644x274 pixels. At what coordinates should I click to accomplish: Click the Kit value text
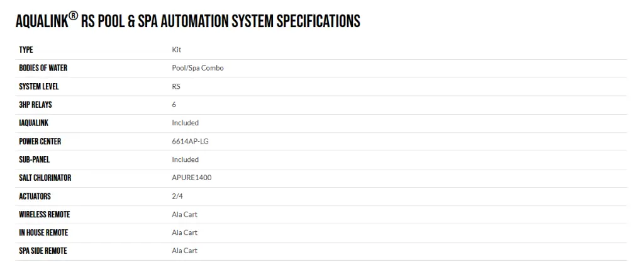[x=177, y=50]
